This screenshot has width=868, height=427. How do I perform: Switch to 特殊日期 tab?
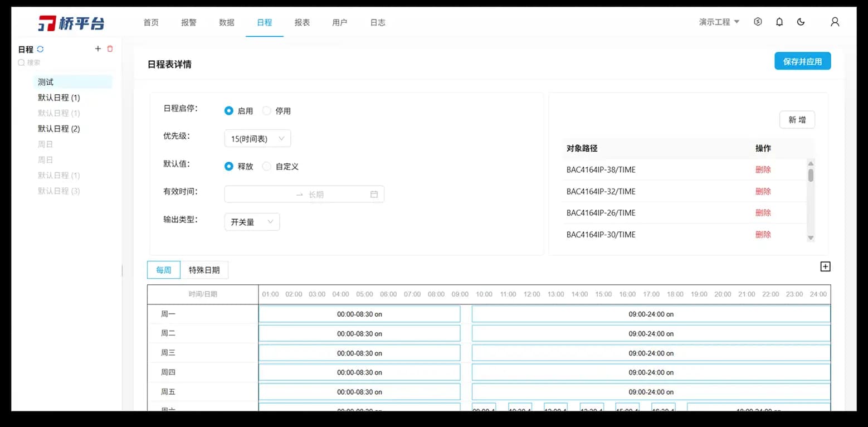pyautogui.click(x=204, y=270)
